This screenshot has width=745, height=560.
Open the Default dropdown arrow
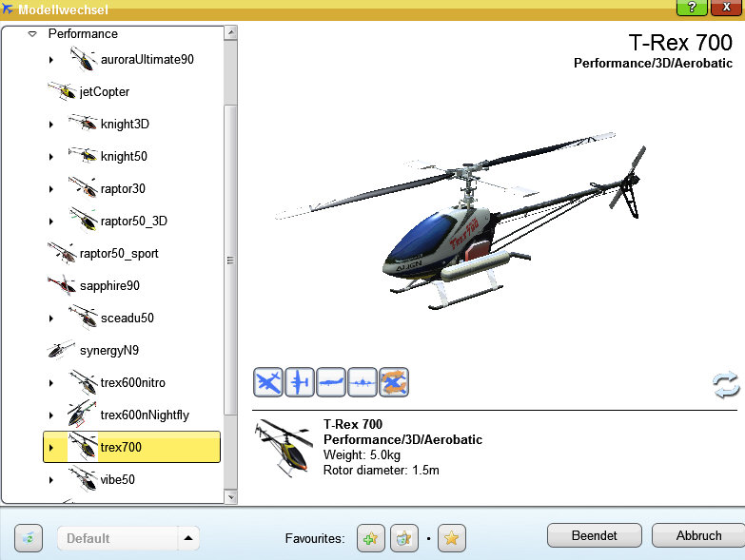coord(189,538)
